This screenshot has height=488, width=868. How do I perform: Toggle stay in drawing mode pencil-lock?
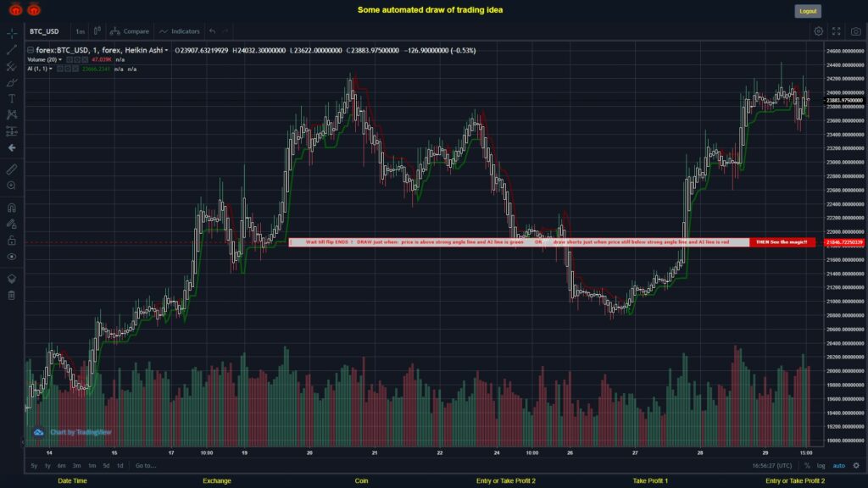(x=12, y=224)
